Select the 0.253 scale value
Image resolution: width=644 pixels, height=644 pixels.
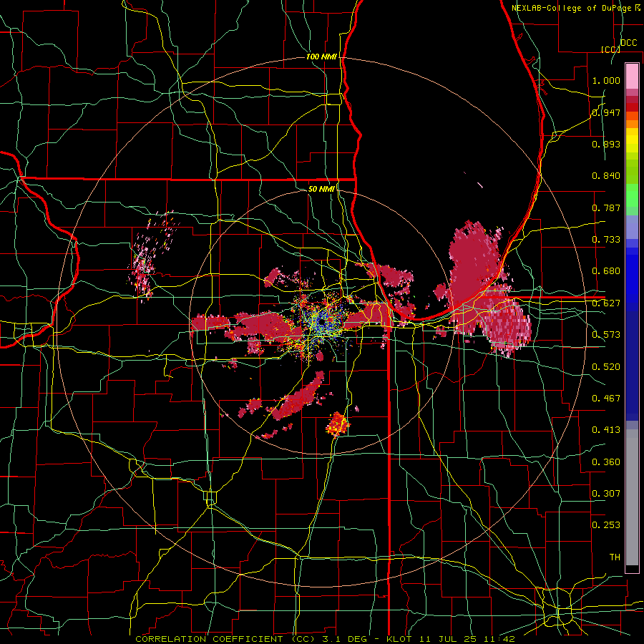(x=606, y=525)
